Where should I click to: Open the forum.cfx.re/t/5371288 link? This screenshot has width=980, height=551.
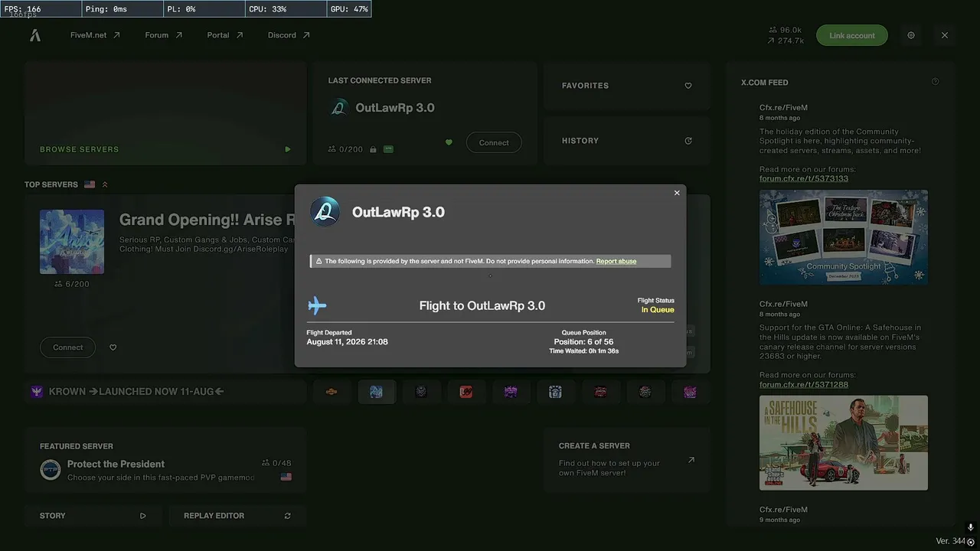coord(804,385)
